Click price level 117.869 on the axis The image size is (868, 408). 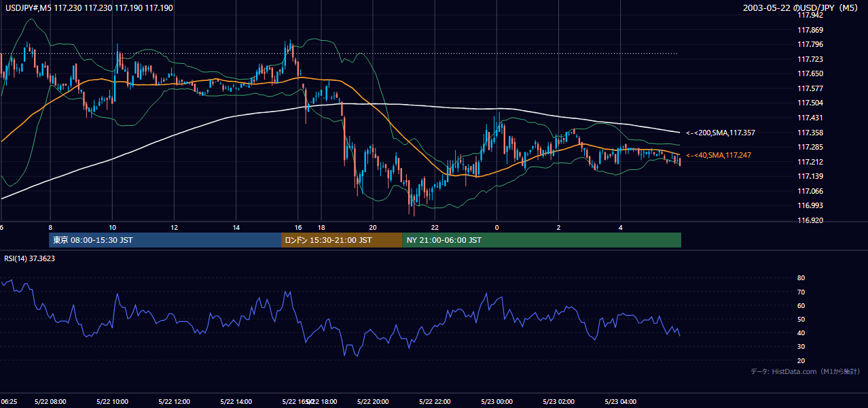[810, 30]
